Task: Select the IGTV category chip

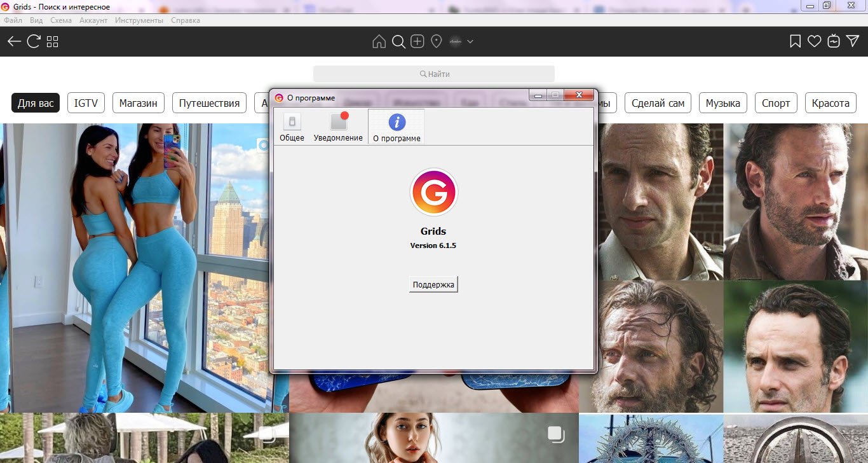Action: click(86, 103)
